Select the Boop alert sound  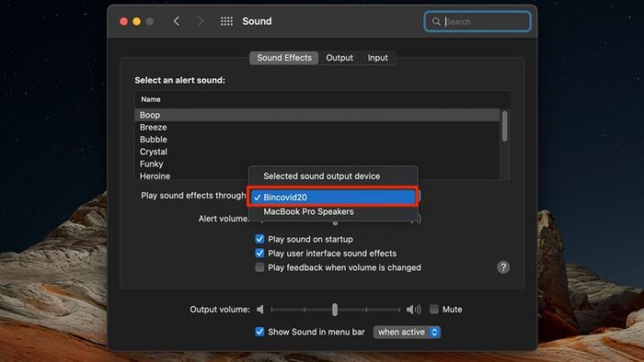click(x=317, y=115)
